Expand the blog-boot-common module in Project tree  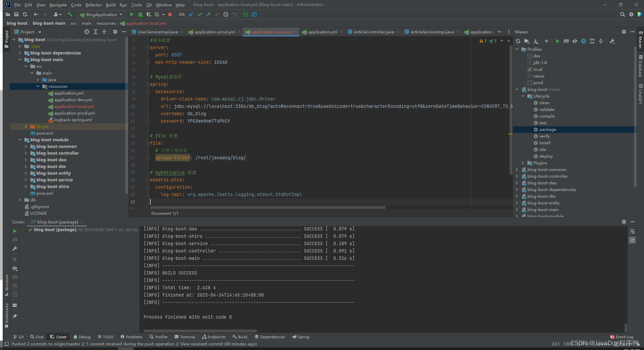[x=26, y=147]
